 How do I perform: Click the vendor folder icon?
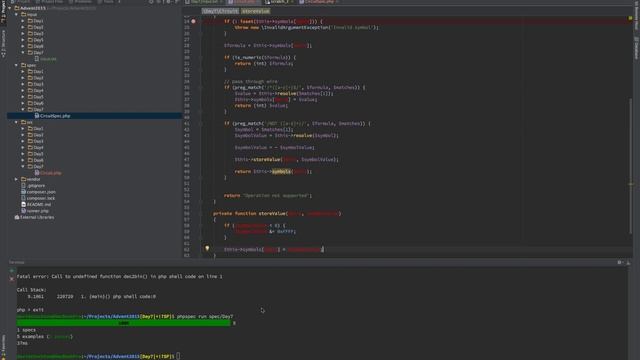(23, 179)
